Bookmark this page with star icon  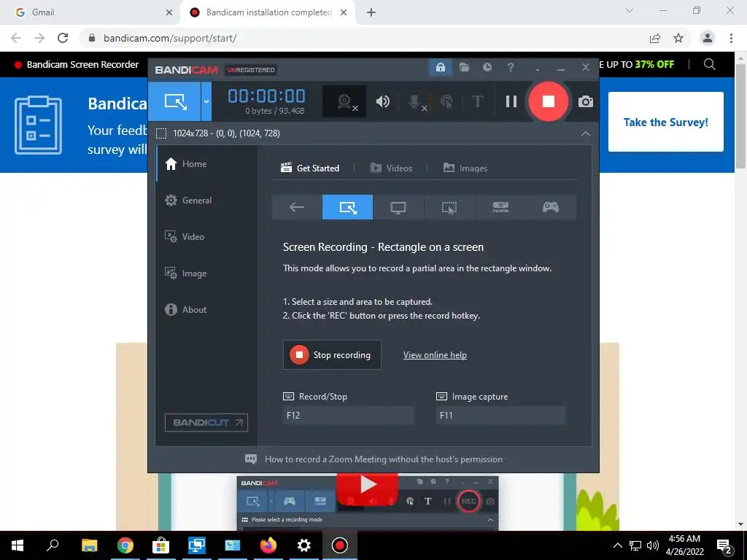click(x=678, y=38)
